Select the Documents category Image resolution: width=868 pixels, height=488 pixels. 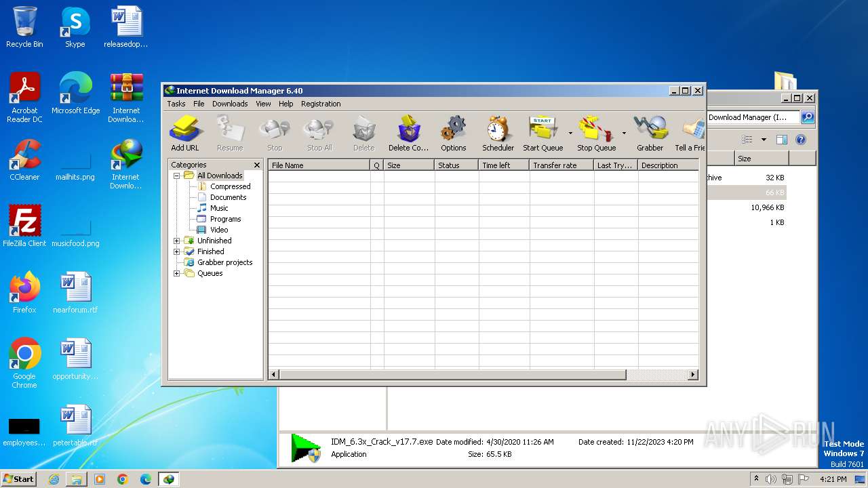(228, 197)
